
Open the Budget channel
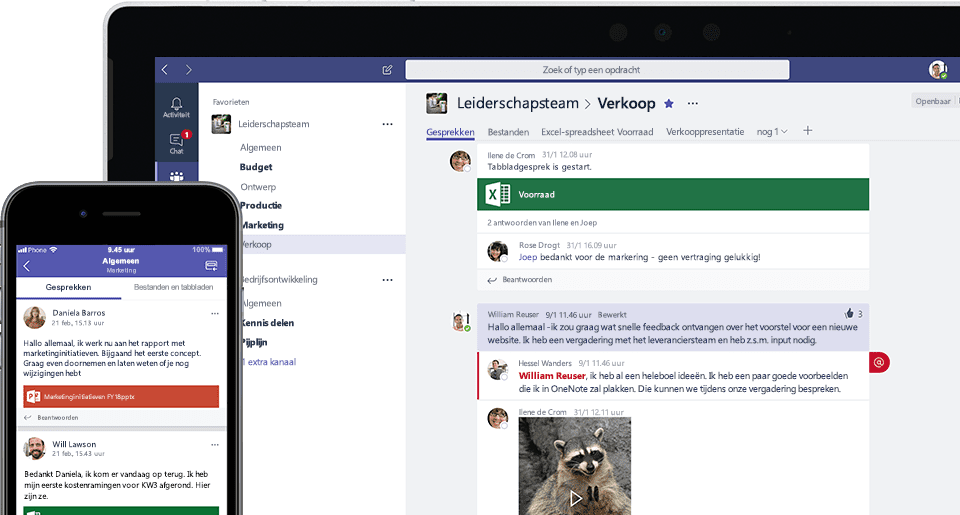pos(256,167)
